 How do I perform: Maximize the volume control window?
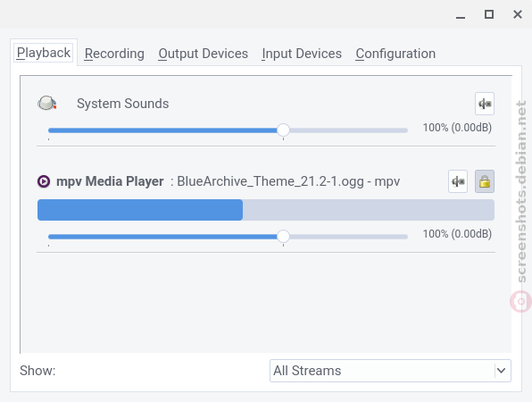489,14
